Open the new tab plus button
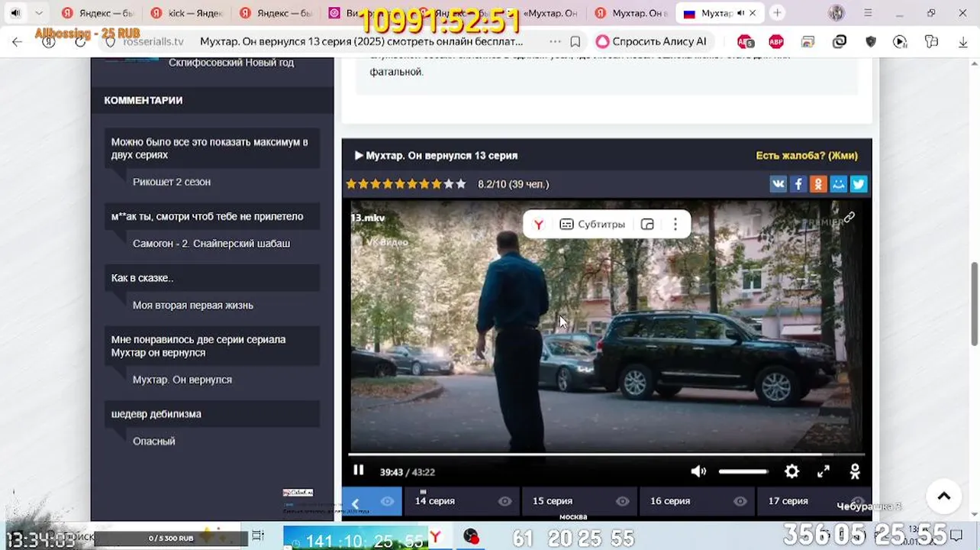The width and height of the screenshot is (980, 550). point(777,13)
